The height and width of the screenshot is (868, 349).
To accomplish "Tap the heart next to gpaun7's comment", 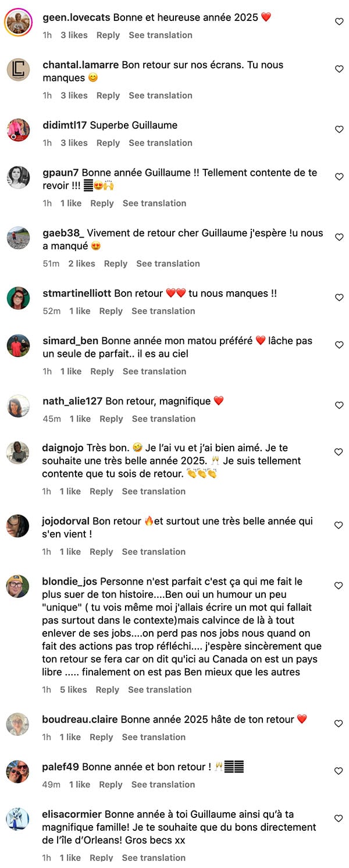I will coord(339,176).
